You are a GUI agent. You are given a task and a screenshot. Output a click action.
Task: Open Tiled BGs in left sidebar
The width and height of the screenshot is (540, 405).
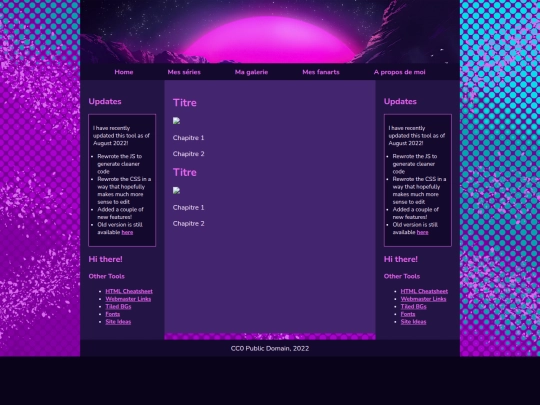coord(118,307)
